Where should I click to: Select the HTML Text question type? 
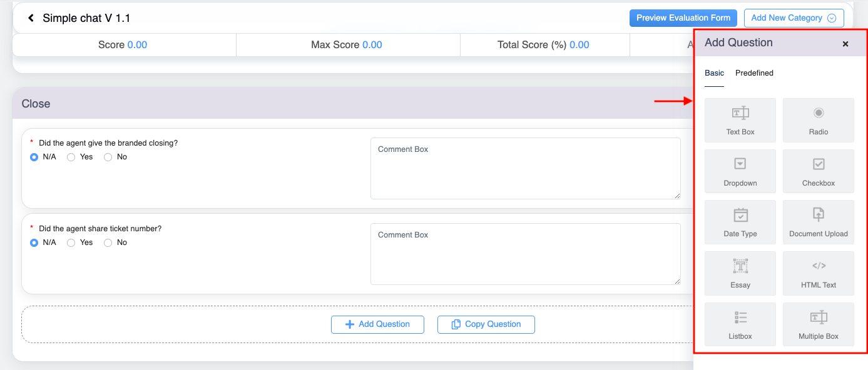click(818, 273)
